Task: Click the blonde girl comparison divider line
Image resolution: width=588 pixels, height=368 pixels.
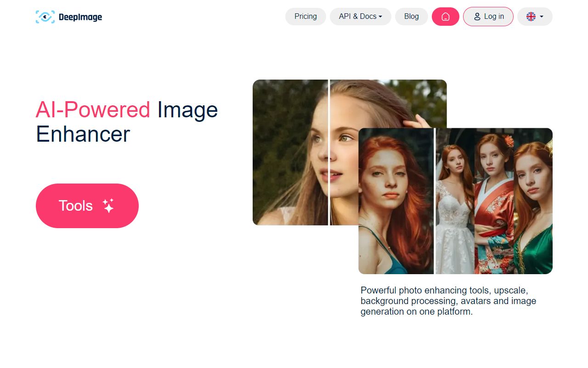Action: [329, 152]
